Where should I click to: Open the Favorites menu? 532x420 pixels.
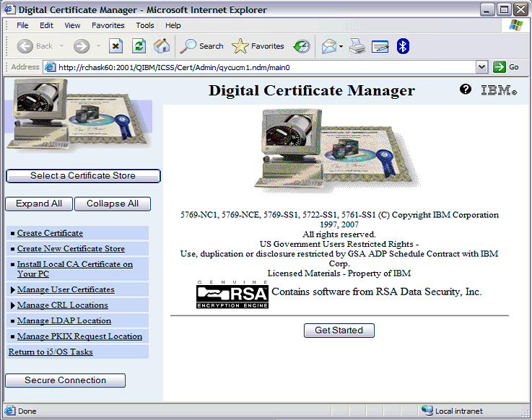[108, 25]
